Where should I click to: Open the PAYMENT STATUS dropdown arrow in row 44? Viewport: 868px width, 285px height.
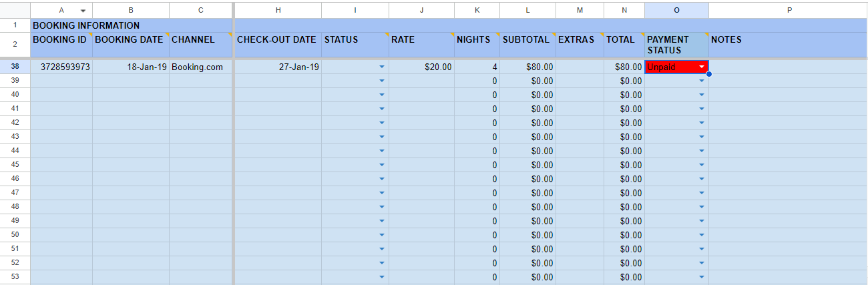702,151
